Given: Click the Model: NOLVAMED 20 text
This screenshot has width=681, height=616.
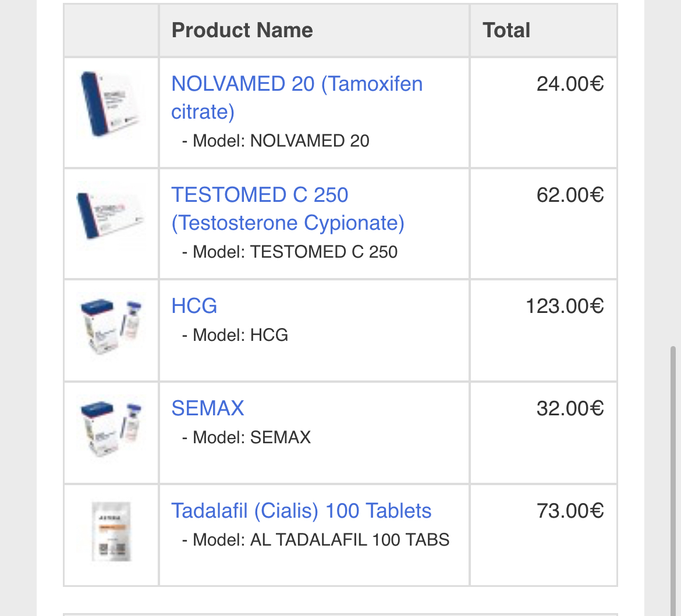Looking at the screenshot, I should (x=275, y=141).
